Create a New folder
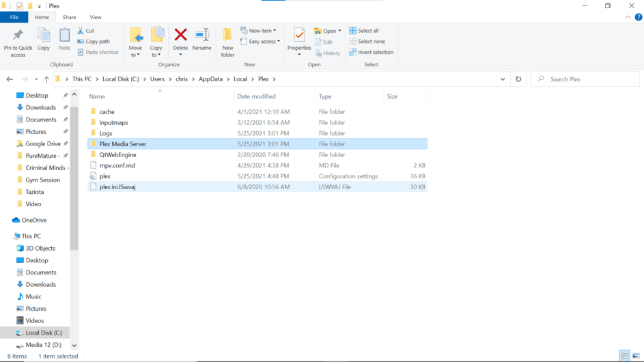The height and width of the screenshot is (362, 644). 227,43
